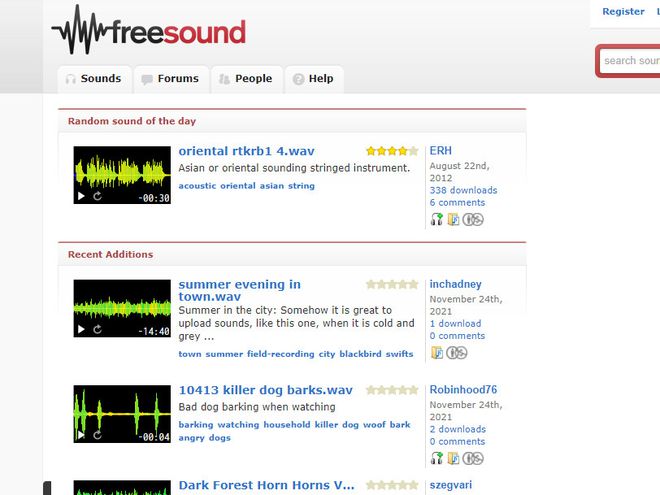
Task: Open summer evening in town.wav page
Action: click(x=240, y=290)
